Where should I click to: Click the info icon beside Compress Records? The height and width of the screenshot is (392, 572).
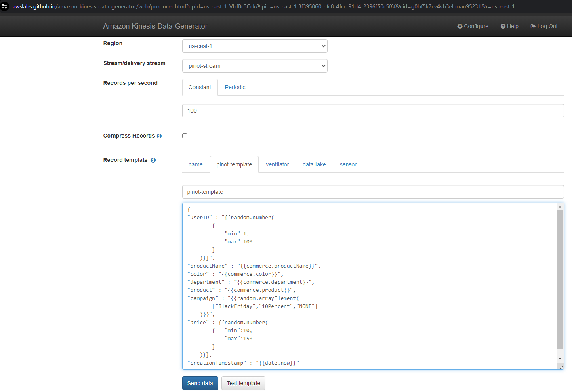pos(159,136)
